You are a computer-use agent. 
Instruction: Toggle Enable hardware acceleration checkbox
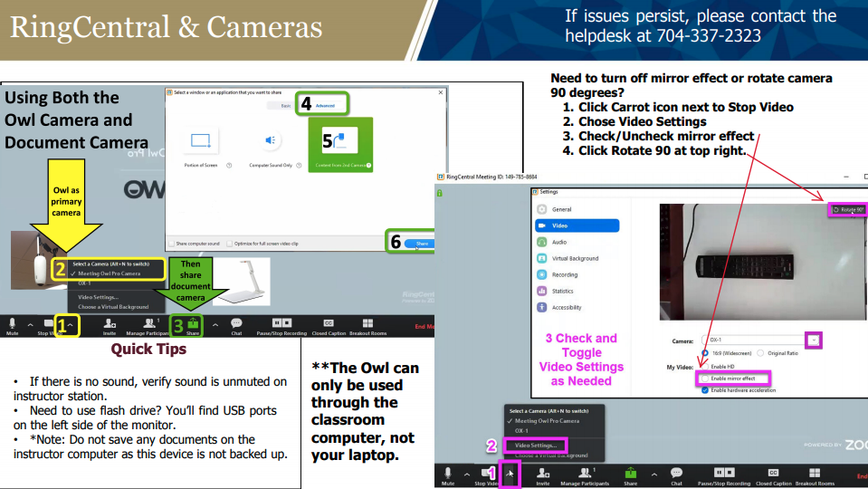coord(705,390)
